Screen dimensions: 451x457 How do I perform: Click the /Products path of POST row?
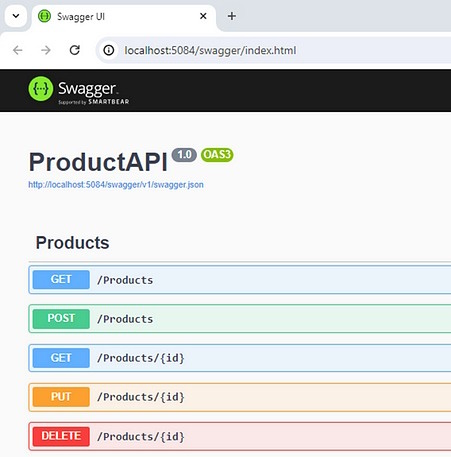[125, 319]
